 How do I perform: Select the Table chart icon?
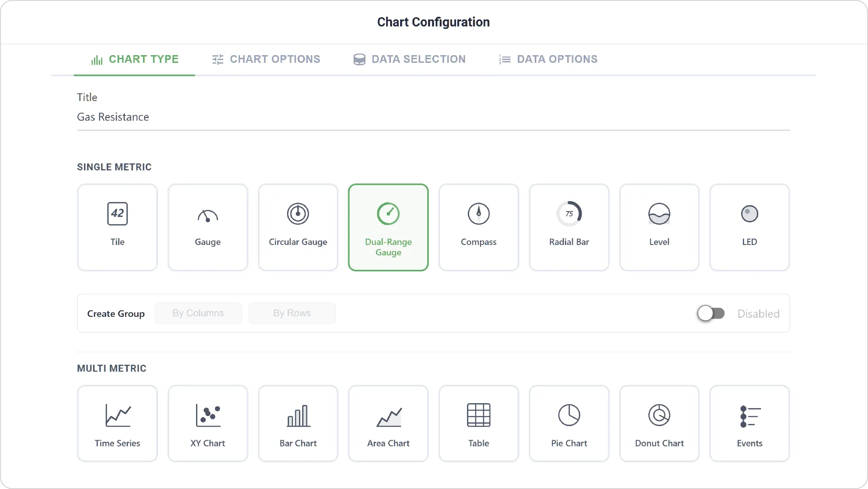pos(479,415)
